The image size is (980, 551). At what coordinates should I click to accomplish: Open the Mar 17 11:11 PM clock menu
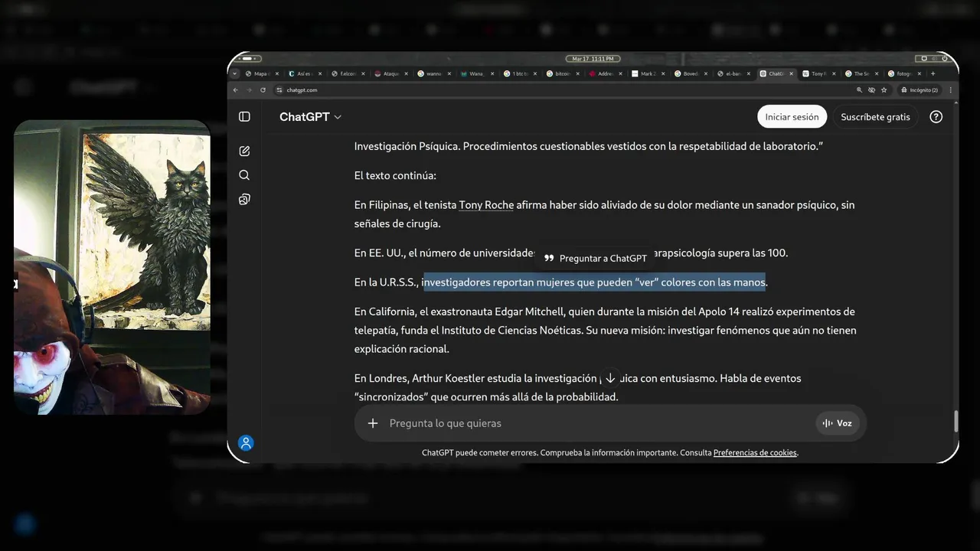[593, 58]
